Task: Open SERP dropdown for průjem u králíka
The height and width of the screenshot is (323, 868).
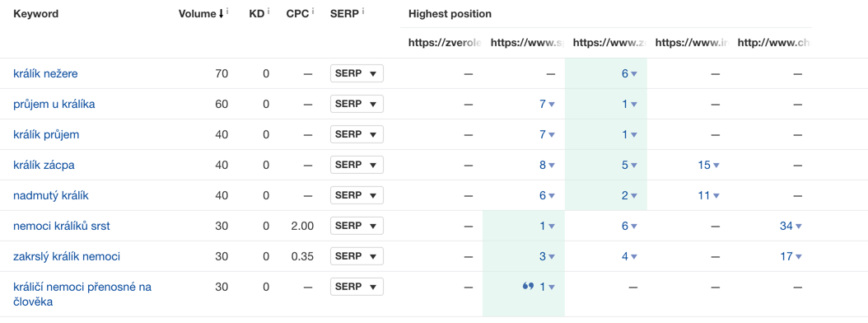Action: [x=357, y=104]
